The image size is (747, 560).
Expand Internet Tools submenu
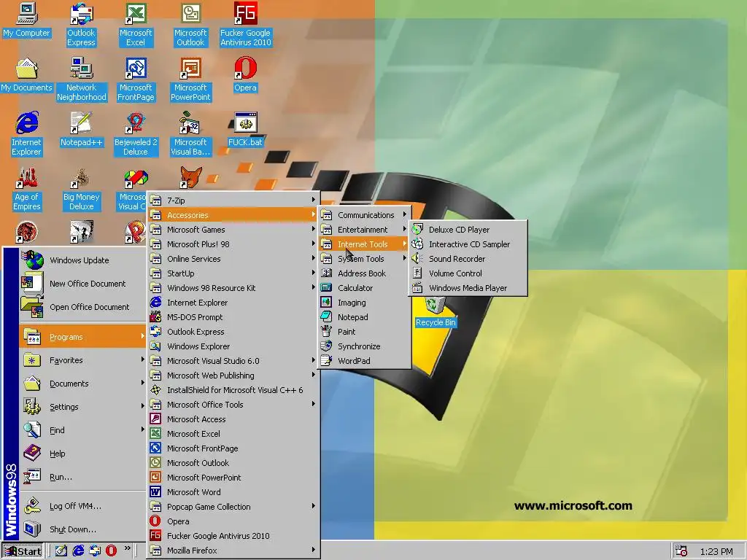point(365,244)
